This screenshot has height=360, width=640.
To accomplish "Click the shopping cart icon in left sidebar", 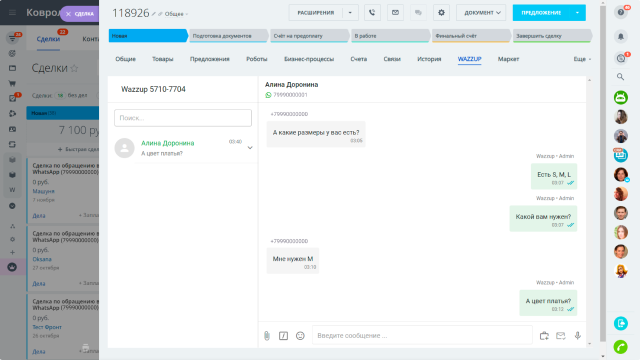I will (x=12, y=83).
